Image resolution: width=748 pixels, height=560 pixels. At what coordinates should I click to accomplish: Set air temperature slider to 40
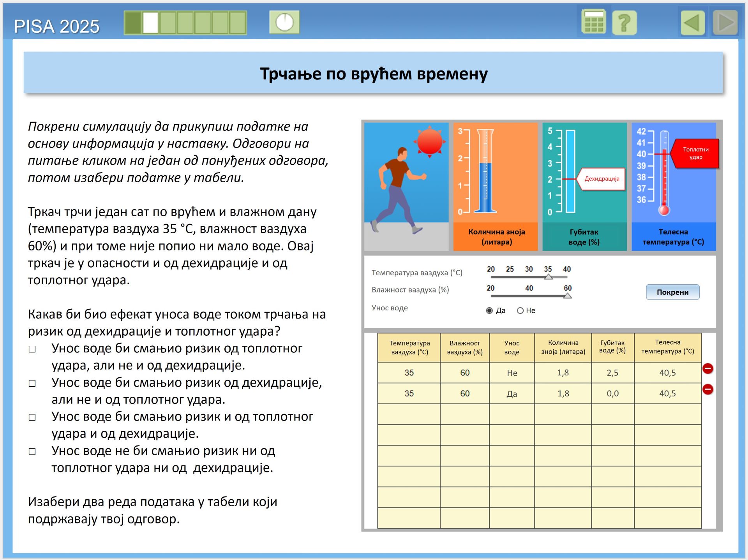click(567, 277)
